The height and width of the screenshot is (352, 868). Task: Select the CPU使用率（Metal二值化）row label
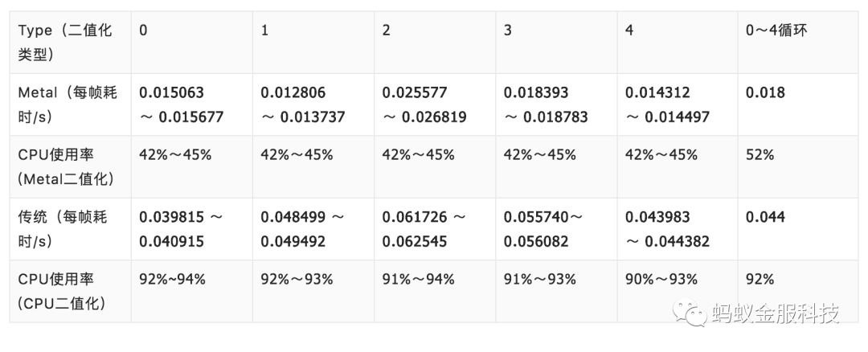tap(68, 167)
